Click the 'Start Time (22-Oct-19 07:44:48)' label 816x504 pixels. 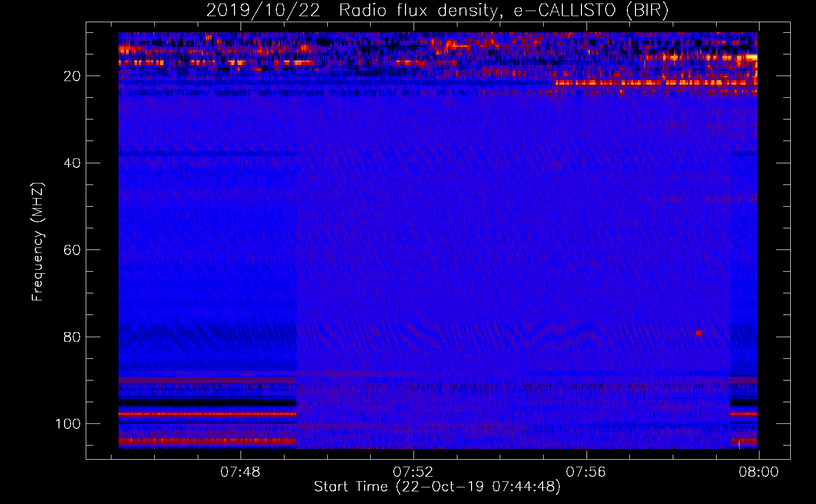point(437,487)
